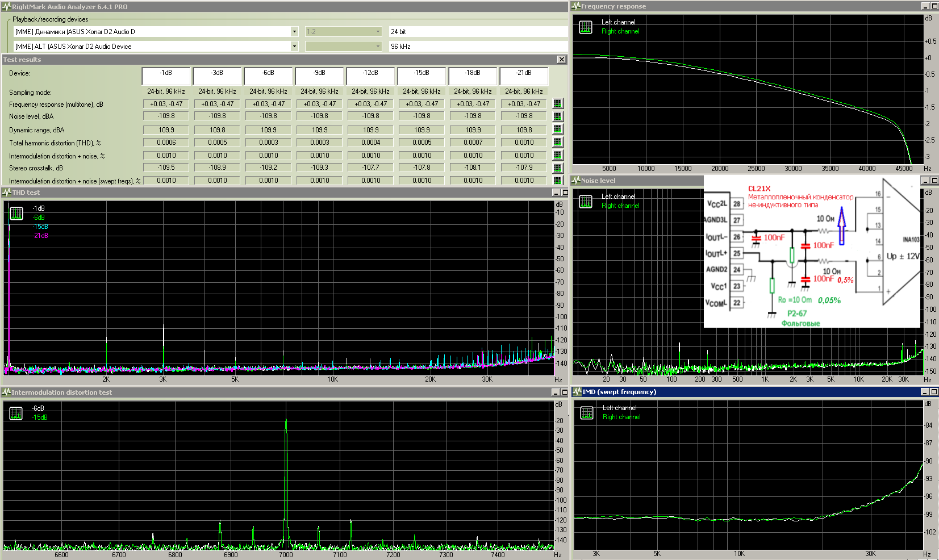939x560 pixels.
Task: Click IMD (swept frequency) window title icon
Action: [x=577, y=392]
